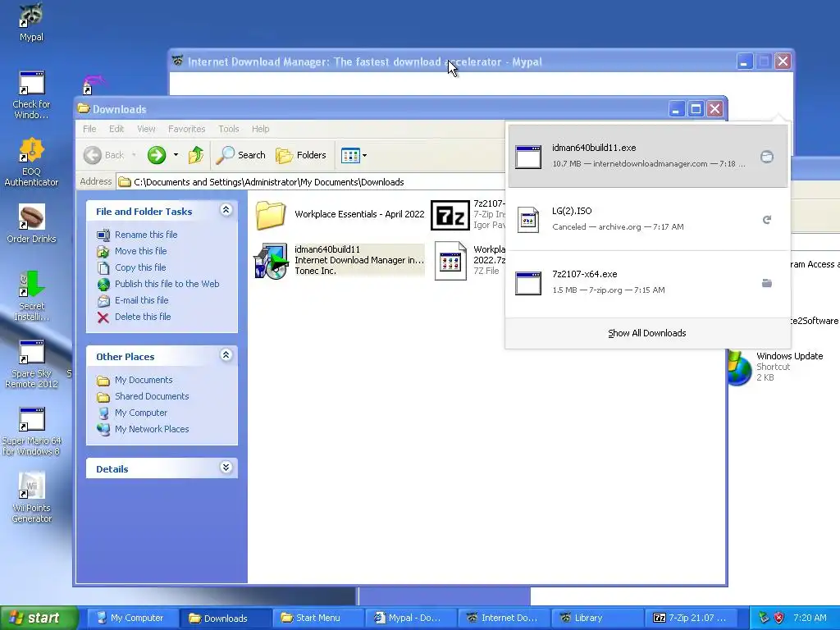Screen dimensions: 840x630
Task: Go up one folder level
Action: [x=195, y=155]
